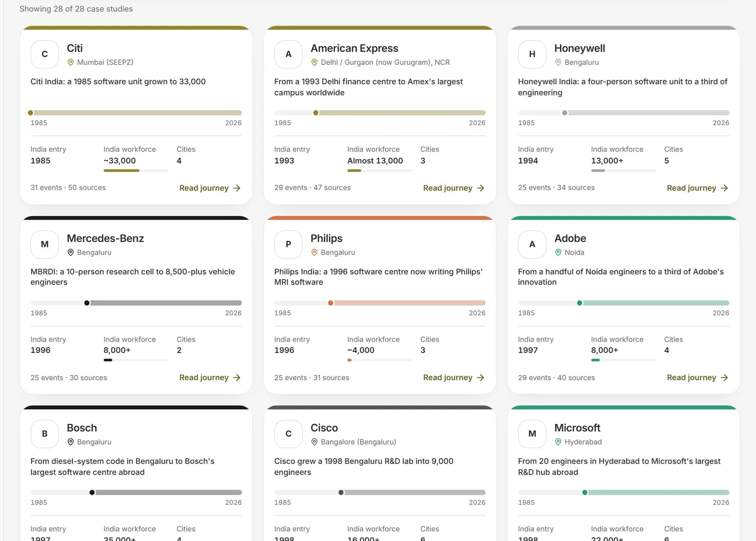Click the Citi letter C avatar

pos(44,54)
